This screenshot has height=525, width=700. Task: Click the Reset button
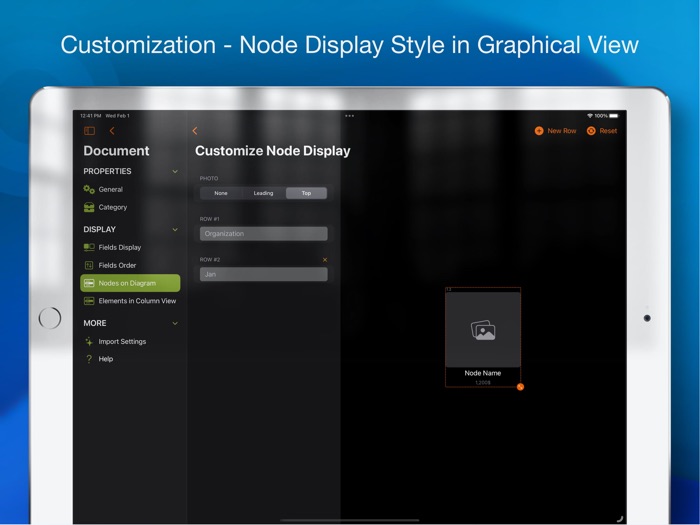point(602,131)
